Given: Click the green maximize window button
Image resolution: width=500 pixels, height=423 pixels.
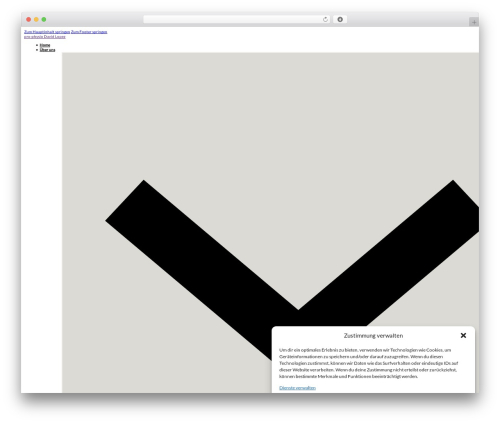Looking at the screenshot, I should pyautogui.click(x=44, y=19).
